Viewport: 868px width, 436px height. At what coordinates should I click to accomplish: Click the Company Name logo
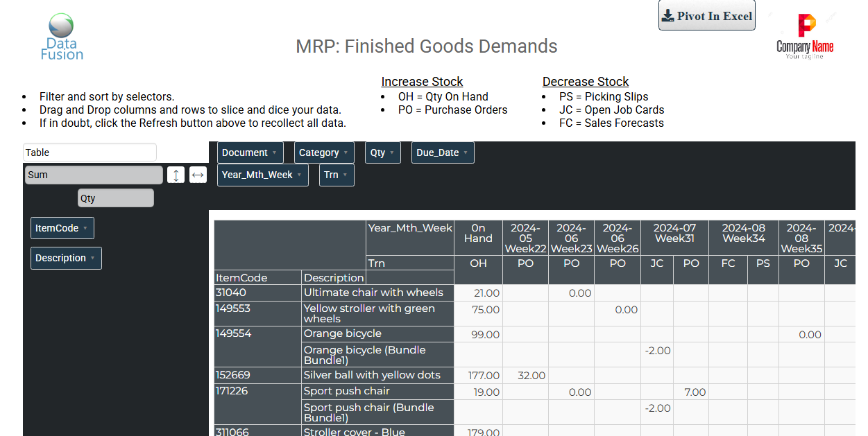805,36
